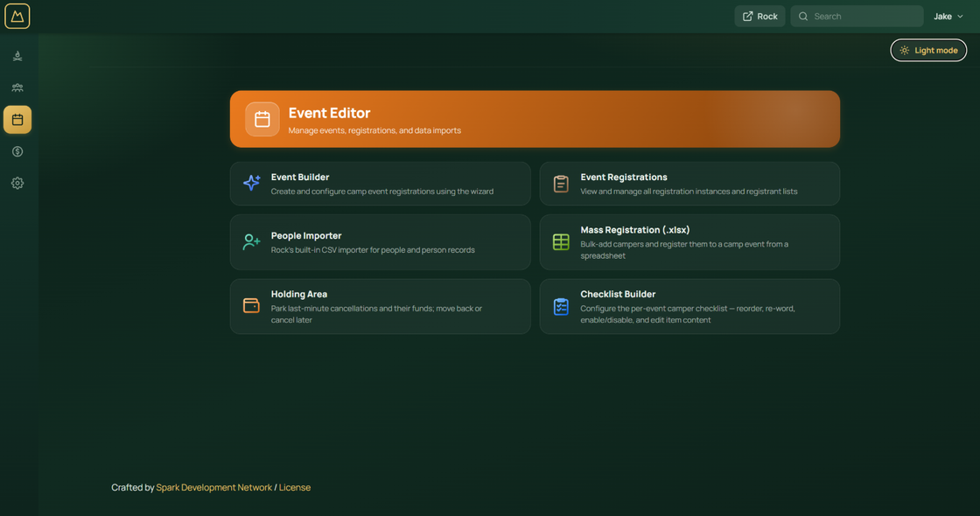
Task: Switch to Light mode
Action: click(928, 51)
